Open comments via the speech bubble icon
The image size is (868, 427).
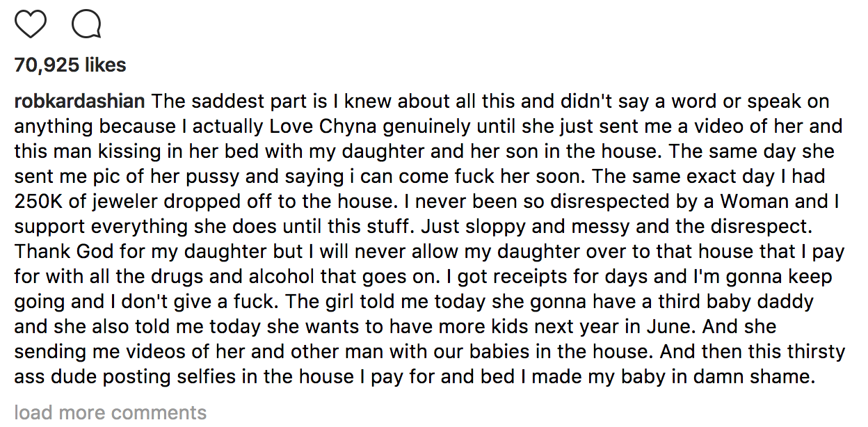point(86,24)
